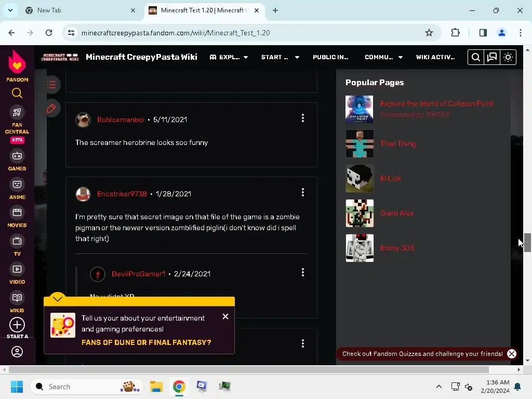532x399 pixels.
Task: Reload the current page
Action: click(x=49, y=33)
